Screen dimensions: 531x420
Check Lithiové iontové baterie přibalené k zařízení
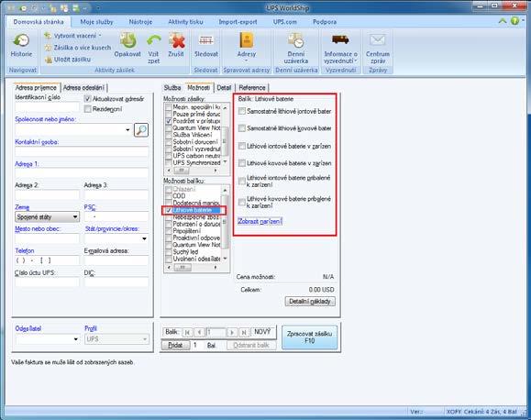[x=242, y=182]
